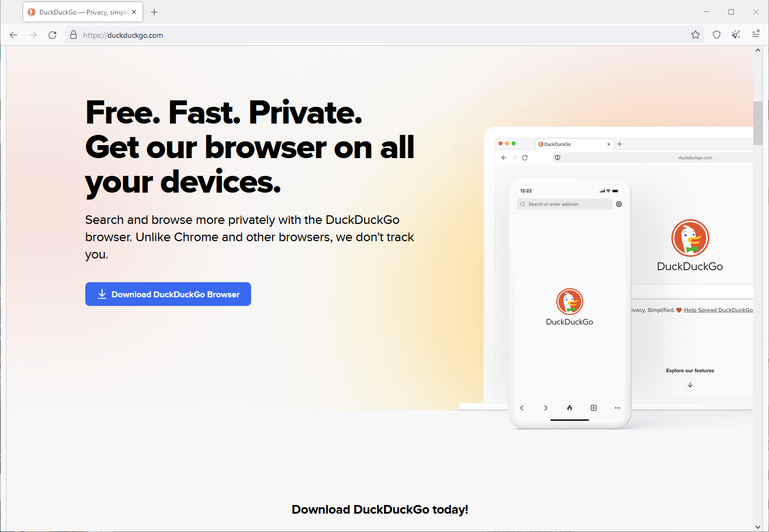Click the plus new-tab icon in laptop mockup

(x=619, y=144)
